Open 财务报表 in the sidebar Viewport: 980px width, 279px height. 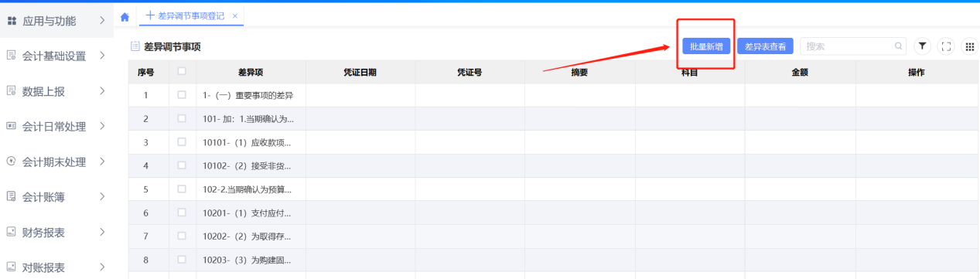43,232
